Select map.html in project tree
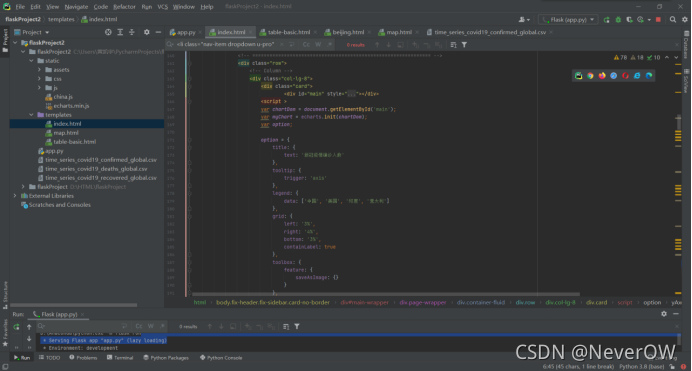Viewport: 692px width, 371px height. coord(66,133)
